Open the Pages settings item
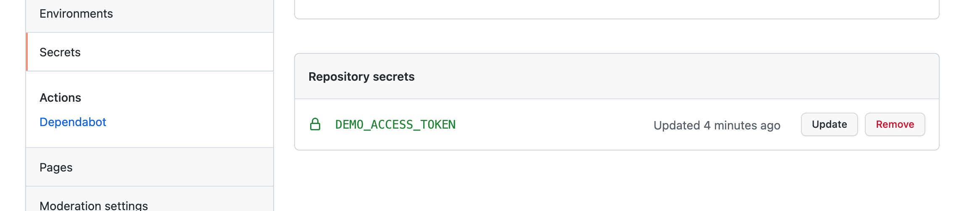The image size is (980, 211). (150, 167)
